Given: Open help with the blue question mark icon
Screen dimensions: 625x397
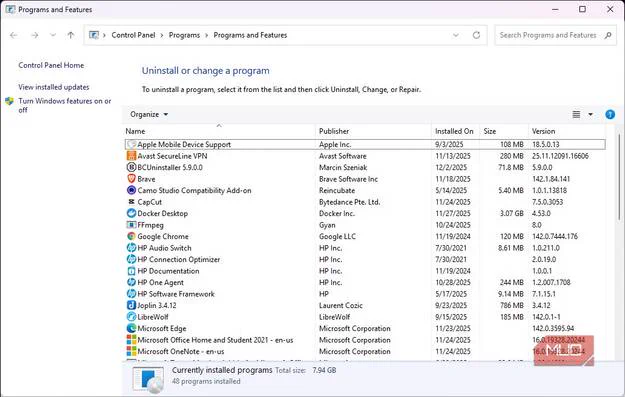Looking at the screenshot, I should coord(610,114).
